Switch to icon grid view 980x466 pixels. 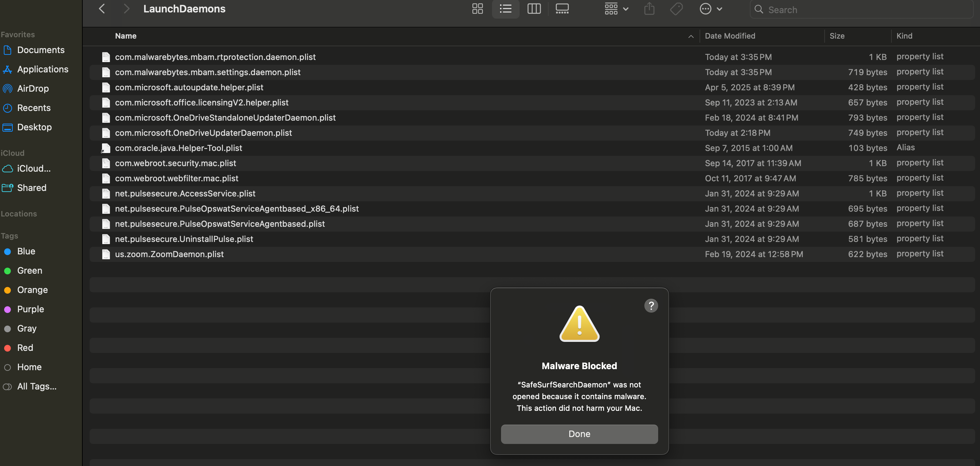tap(478, 9)
